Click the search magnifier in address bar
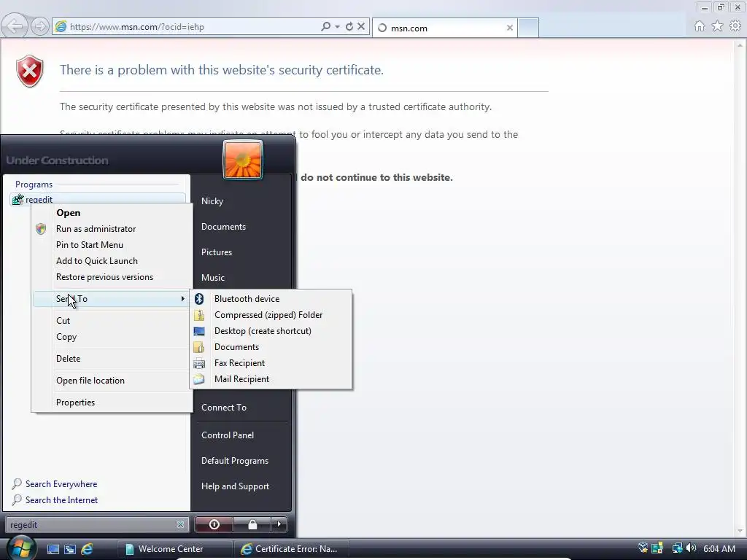Image resolution: width=747 pixels, height=560 pixels. 325,27
